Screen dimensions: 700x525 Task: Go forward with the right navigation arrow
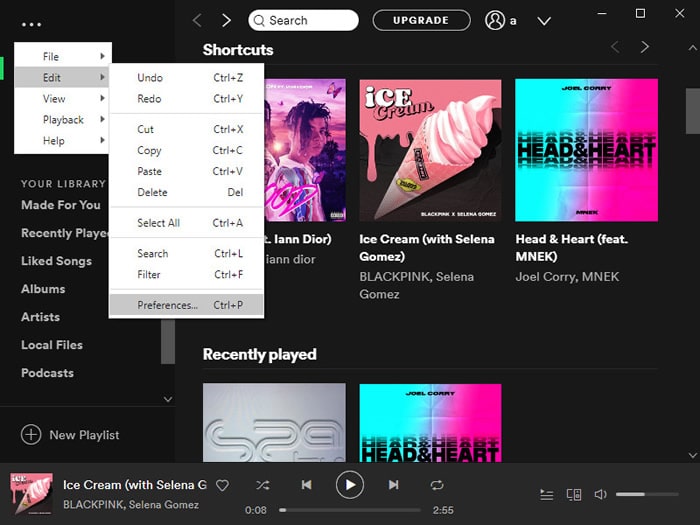point(226,21)
